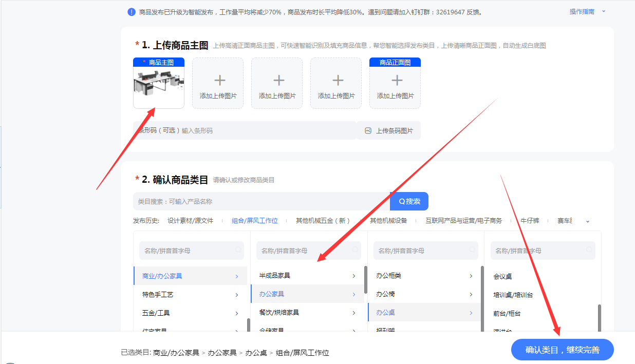Screen dimensions: 635x364
Task: Expand publish history dropdown arrow
Action: point(588,221)
